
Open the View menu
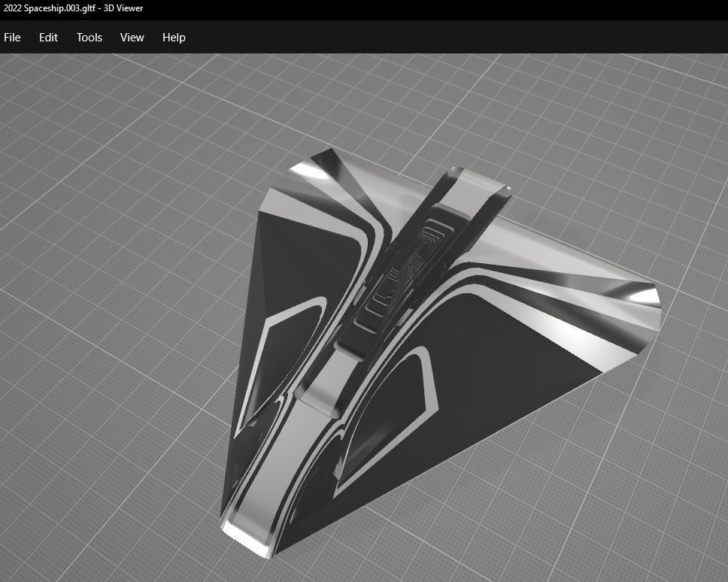[132, 38]
